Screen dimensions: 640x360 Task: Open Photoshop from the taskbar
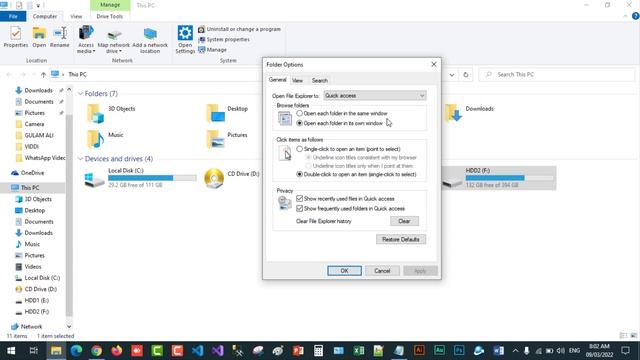[459, 351]
